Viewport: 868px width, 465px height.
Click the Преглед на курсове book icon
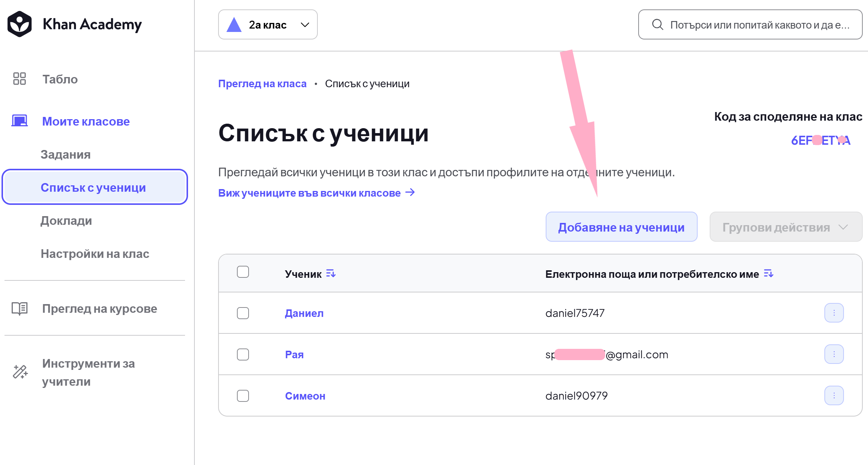click(20, 309)
